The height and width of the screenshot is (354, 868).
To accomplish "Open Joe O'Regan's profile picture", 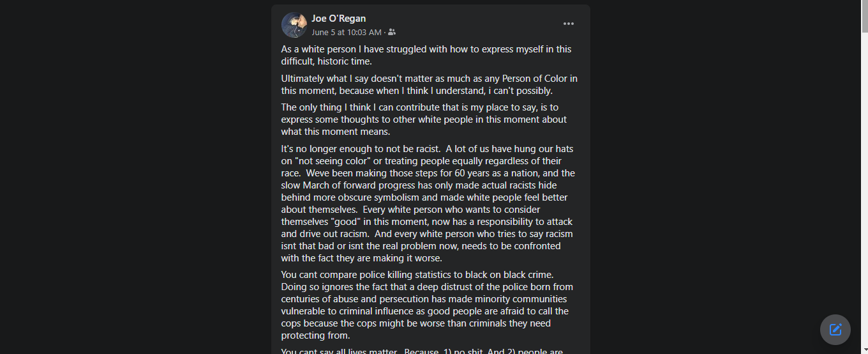I will click(x=294, y=25).
